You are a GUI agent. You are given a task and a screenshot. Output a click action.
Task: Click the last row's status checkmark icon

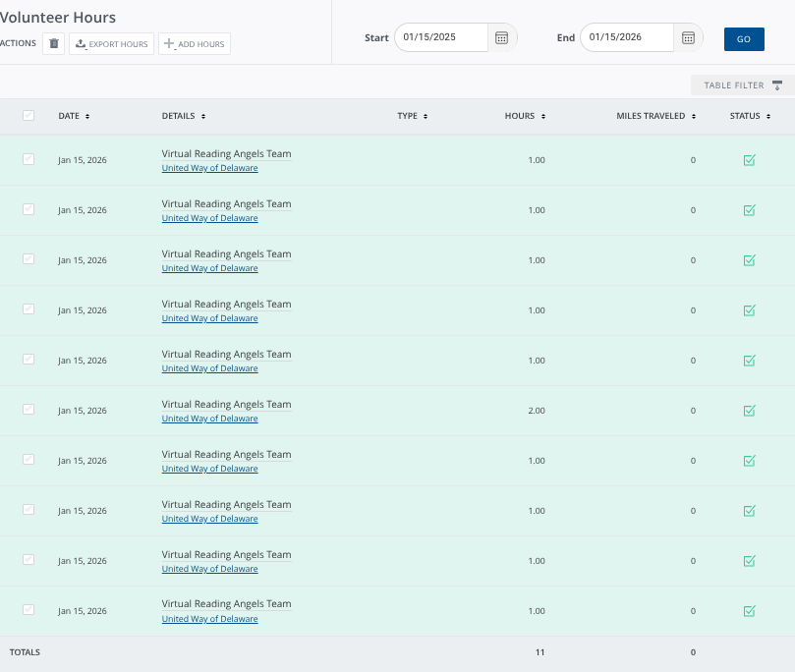pos(750,611)
